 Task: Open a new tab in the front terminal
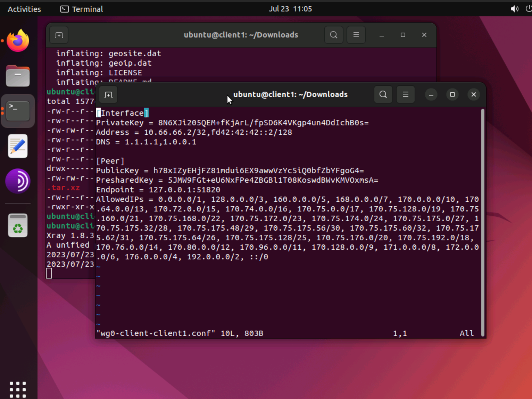click(x=108, y=94)
